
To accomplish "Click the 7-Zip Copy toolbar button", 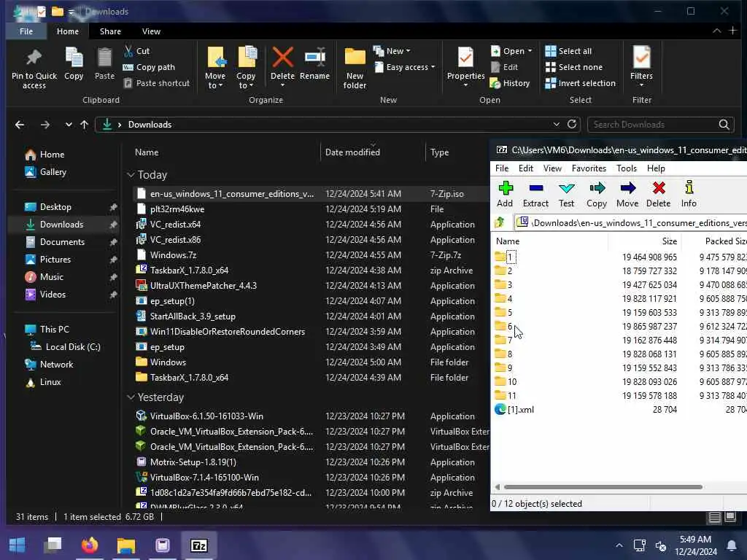I will (x=597, y=194).
